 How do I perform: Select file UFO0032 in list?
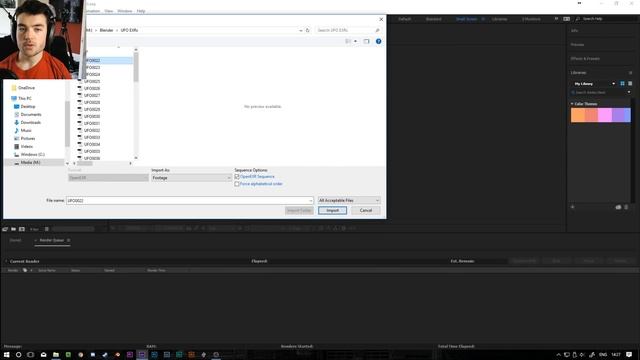[x=92, y=130]
